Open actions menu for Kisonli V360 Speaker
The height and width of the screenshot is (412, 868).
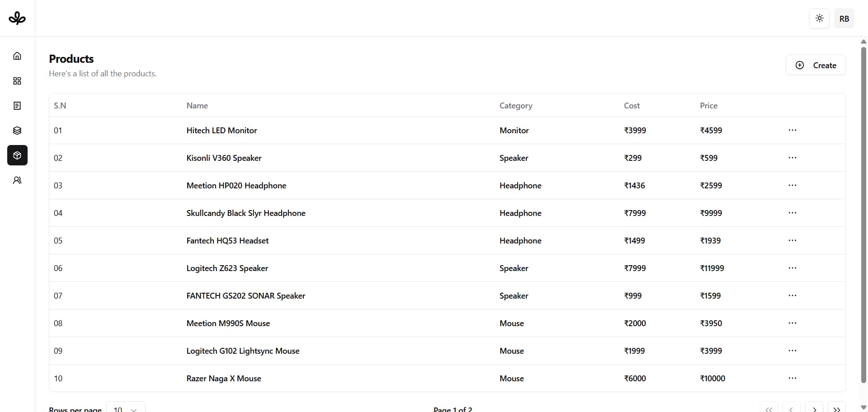[793, 158]
